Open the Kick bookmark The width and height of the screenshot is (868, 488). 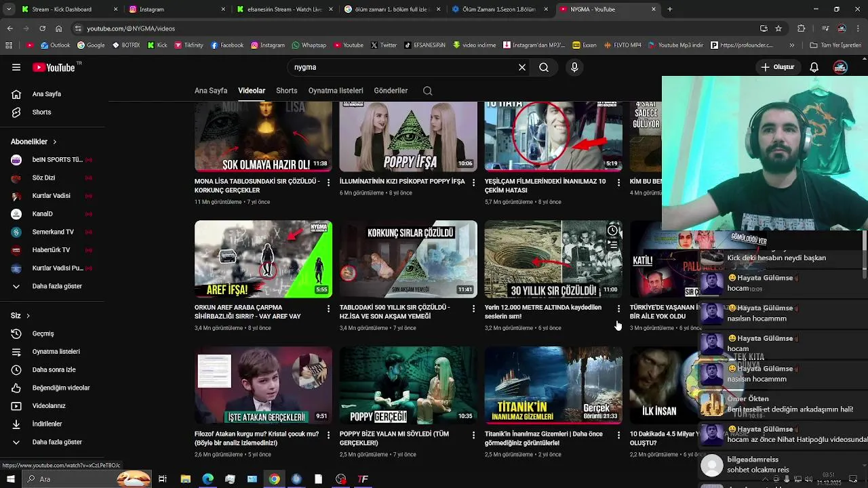point(157,45)
